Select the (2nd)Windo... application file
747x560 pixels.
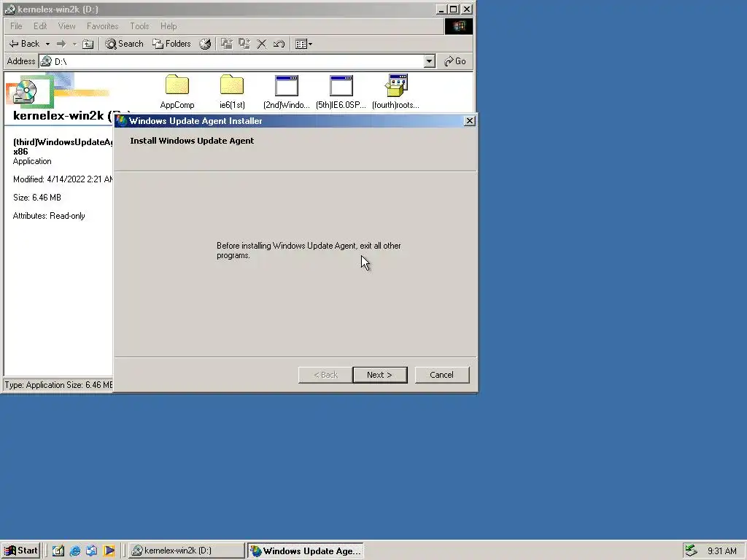287,92
